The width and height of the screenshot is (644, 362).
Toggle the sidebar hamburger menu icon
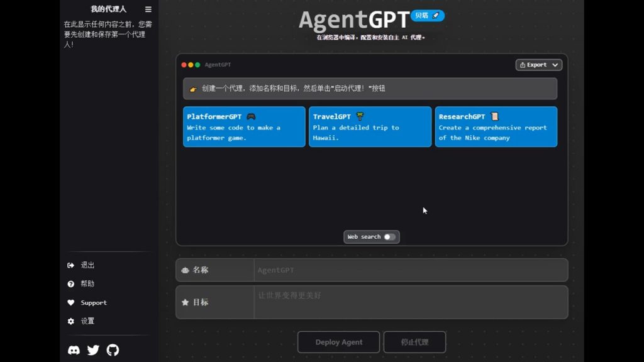[x=148, y=9]
